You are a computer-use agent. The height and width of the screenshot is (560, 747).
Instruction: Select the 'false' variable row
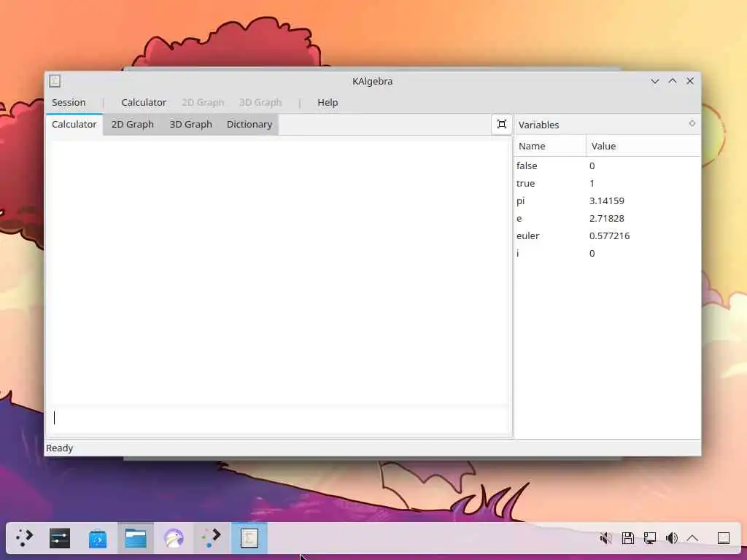coord(608,166)
